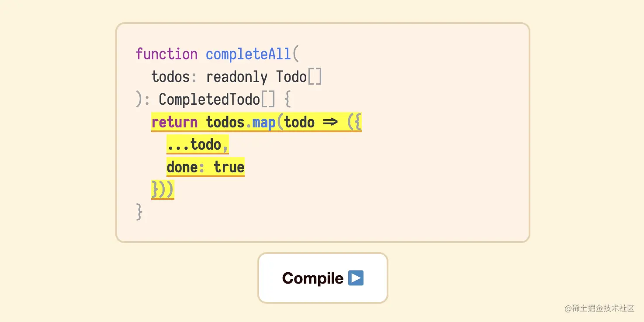Click the "⇒" arrow operator

(330, 122)
